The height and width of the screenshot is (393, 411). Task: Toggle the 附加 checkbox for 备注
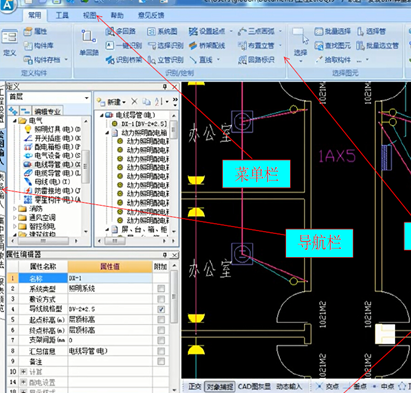[x=161, y=361]
